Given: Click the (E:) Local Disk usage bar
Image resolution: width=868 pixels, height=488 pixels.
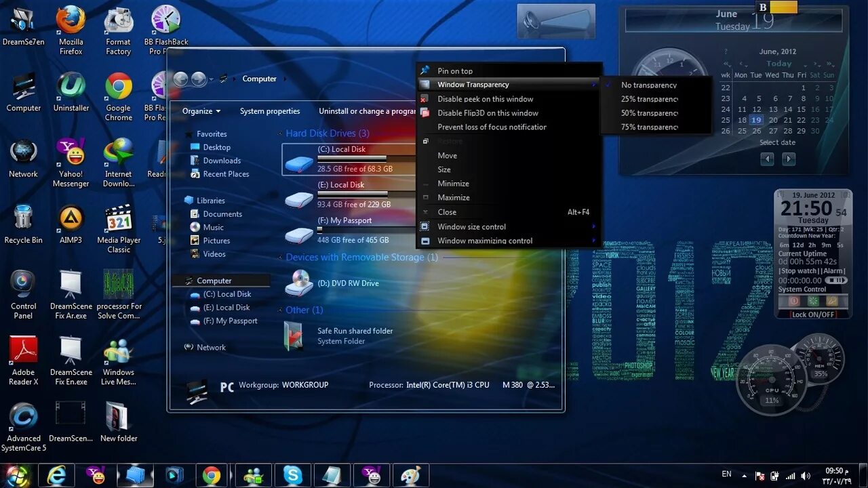Looking at the screenshot, I should pyautogui.click(x=367, y=194).
